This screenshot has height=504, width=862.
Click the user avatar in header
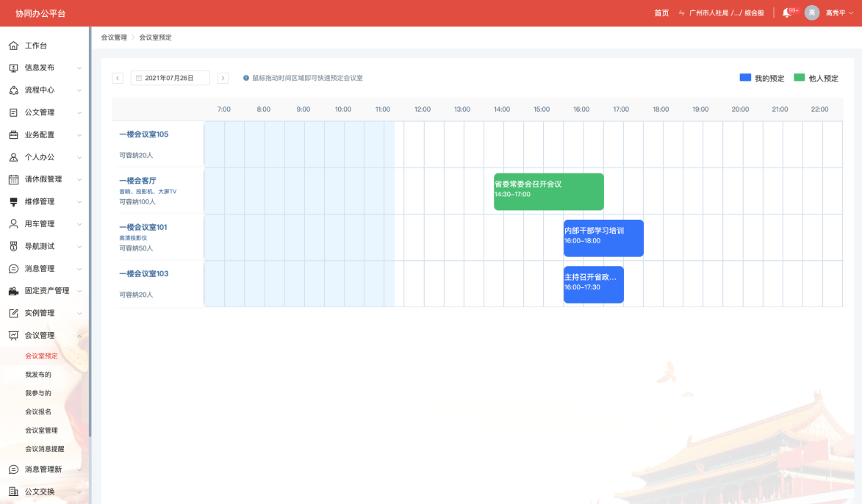click(812, 13)
